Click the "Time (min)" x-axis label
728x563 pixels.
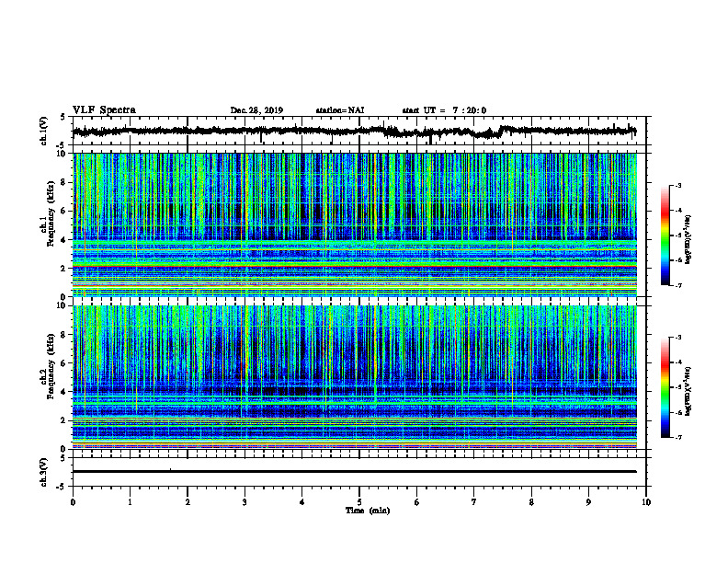[368, 511]
